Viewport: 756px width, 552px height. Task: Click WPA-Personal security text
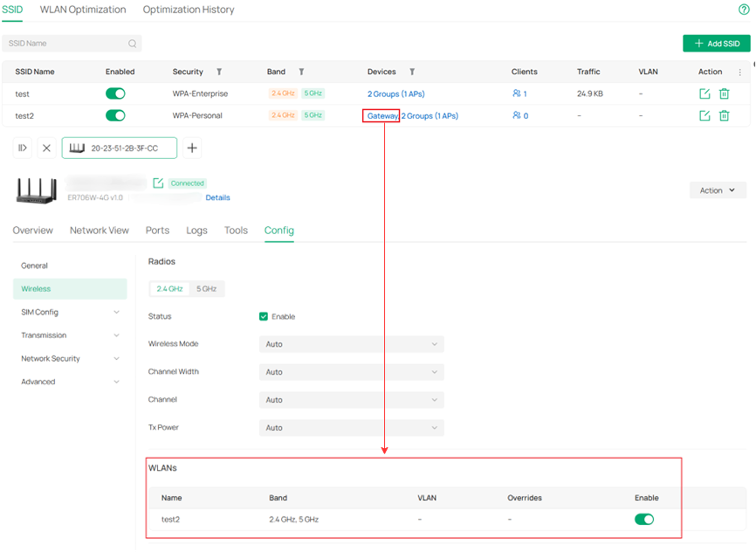click(x=197, y=116)
